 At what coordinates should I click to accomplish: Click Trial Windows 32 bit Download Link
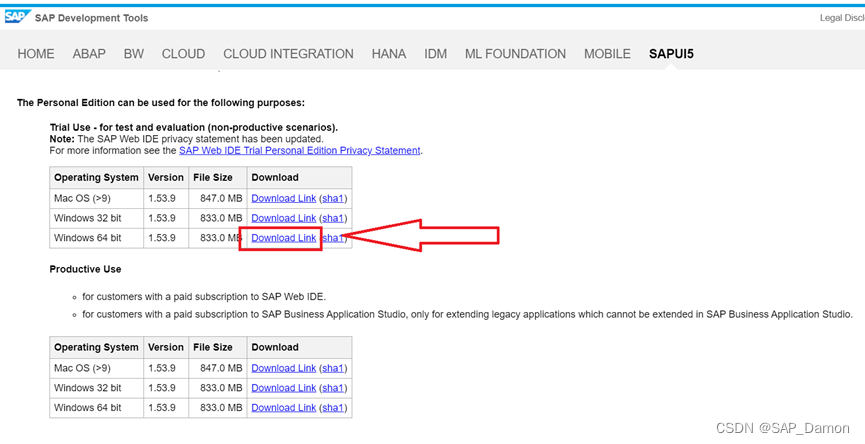click(284, 218)
